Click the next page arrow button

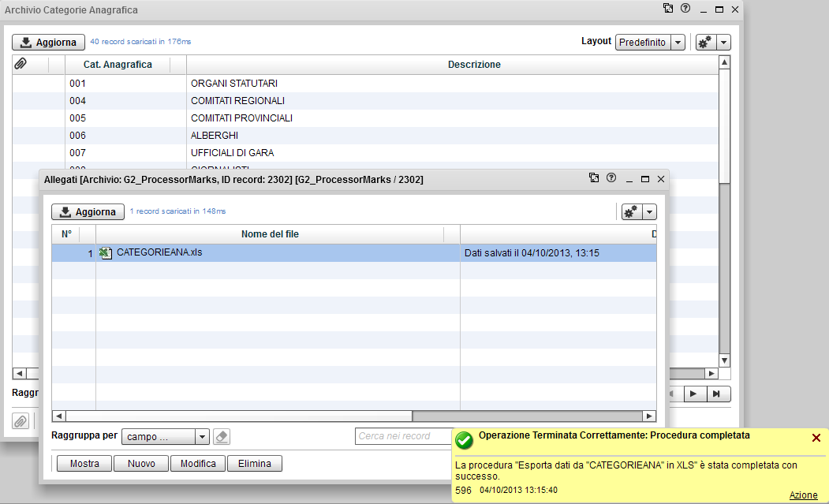pyautogui.click(x=693, y=394)
